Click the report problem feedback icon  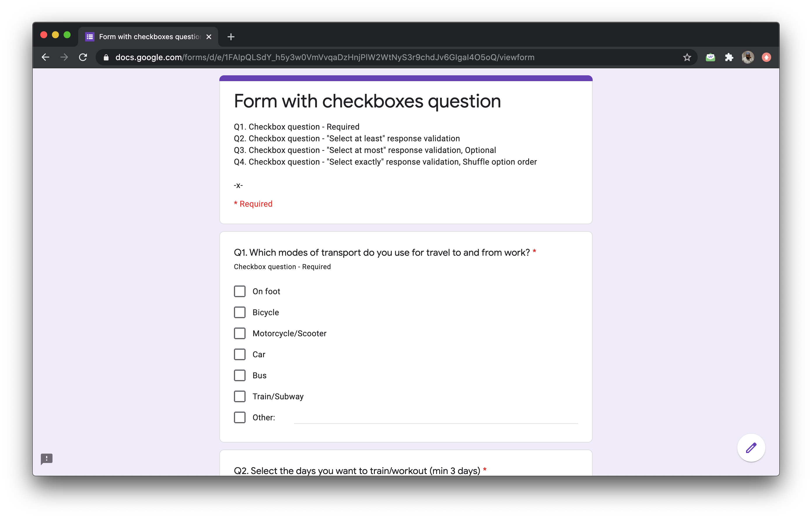point(47,459)
